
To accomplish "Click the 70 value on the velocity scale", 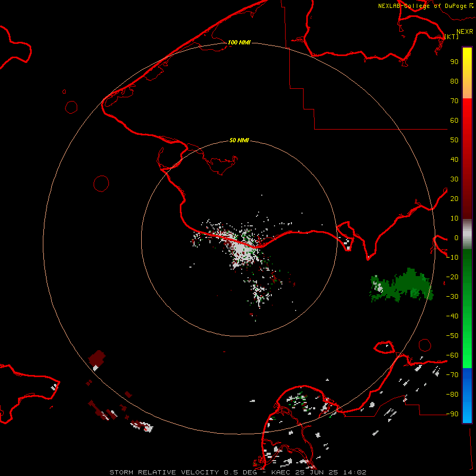I will (454, 101).
